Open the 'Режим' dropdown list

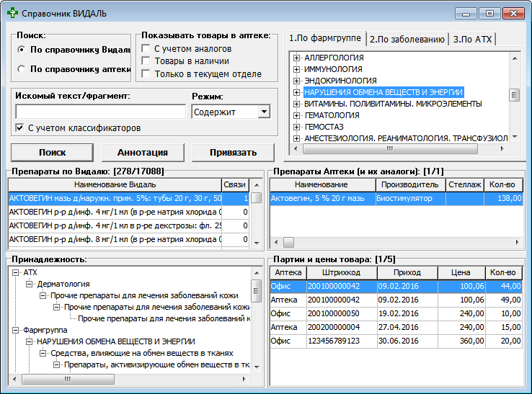pyautogui.click(x=263, y=112)
